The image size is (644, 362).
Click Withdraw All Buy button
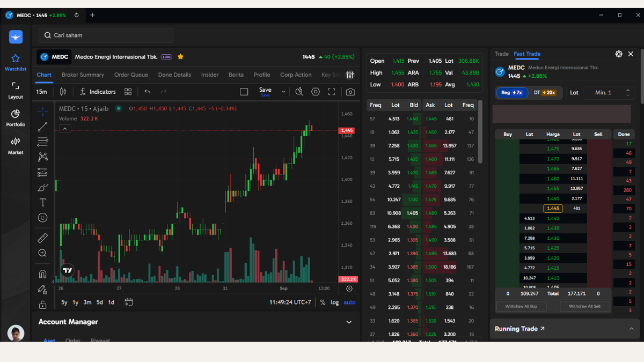click(522, 306)
